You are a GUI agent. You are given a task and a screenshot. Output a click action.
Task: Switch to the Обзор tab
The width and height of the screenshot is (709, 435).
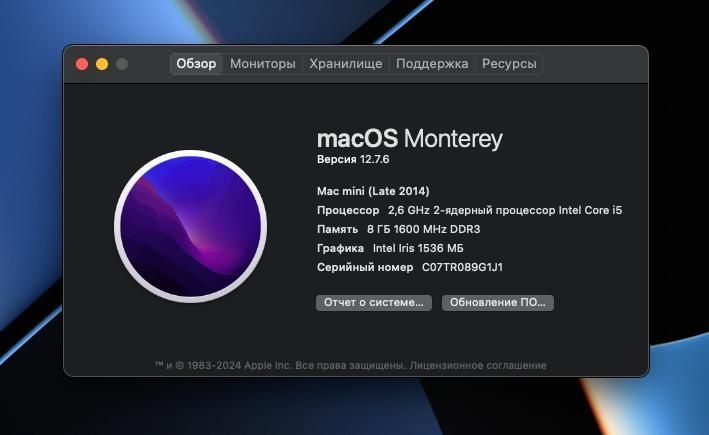click(196, 64)
